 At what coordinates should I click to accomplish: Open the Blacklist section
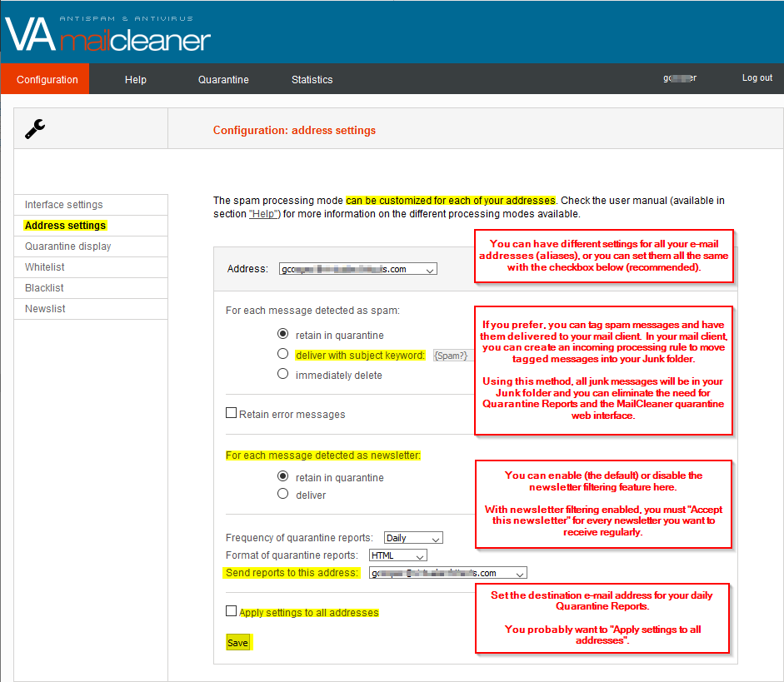pyautogui.click(x=91, y=288)
